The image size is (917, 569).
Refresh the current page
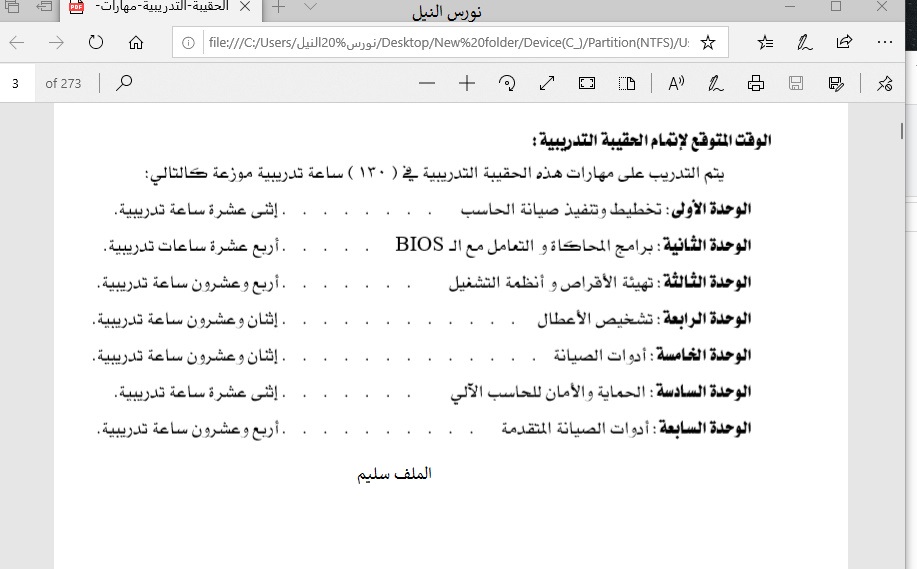(x=96, y=43)
